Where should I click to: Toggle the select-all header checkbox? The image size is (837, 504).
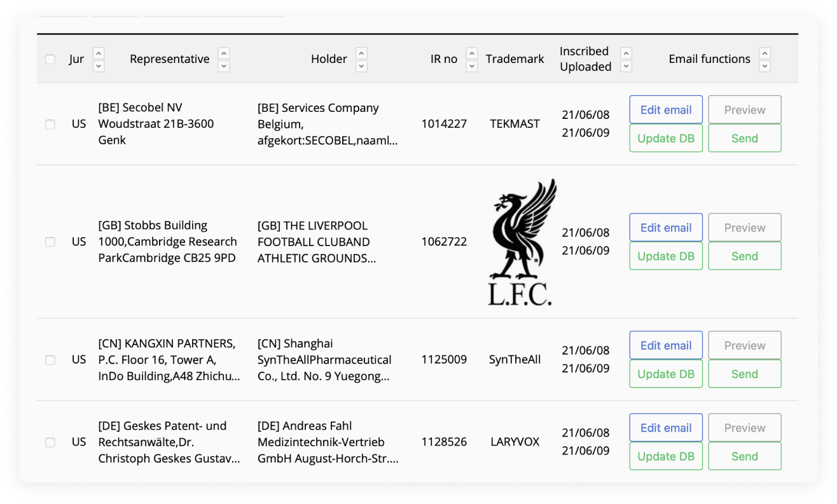tap(50, 59)
